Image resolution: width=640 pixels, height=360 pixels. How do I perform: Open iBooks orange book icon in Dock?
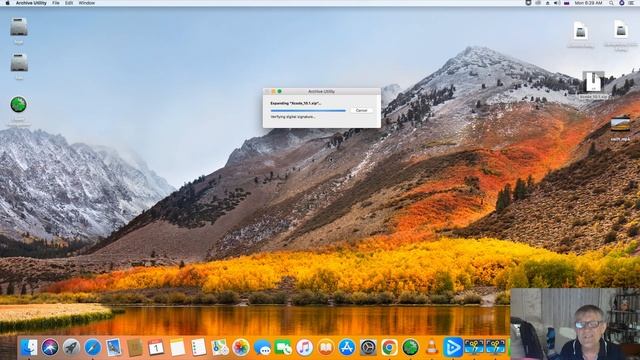click(326, 347)
